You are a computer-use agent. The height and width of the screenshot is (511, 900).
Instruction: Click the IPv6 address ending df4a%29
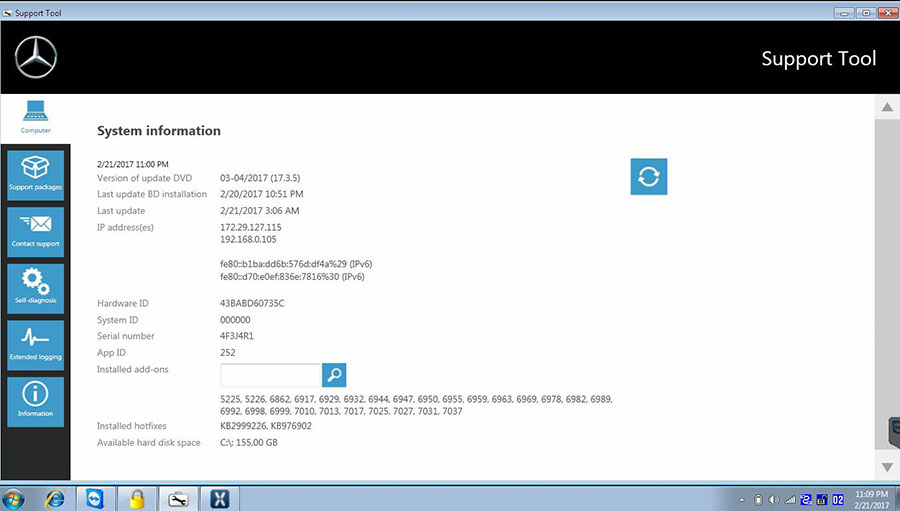(x=296, y=264)
